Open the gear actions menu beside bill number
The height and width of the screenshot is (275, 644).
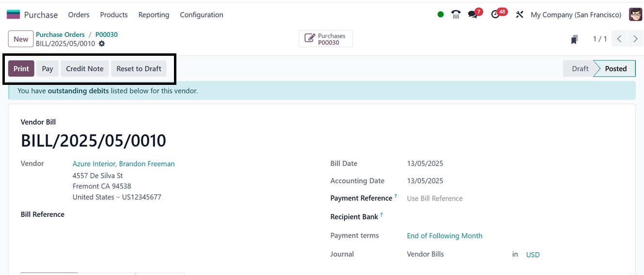click(102, 44)
